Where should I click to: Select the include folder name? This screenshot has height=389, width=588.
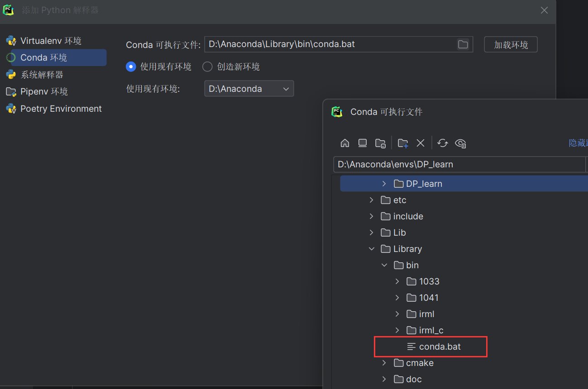point(408,216)
